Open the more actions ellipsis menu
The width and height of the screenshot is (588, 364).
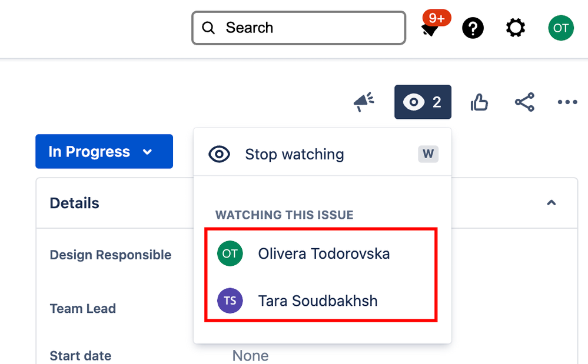click(x=567, y=102)
